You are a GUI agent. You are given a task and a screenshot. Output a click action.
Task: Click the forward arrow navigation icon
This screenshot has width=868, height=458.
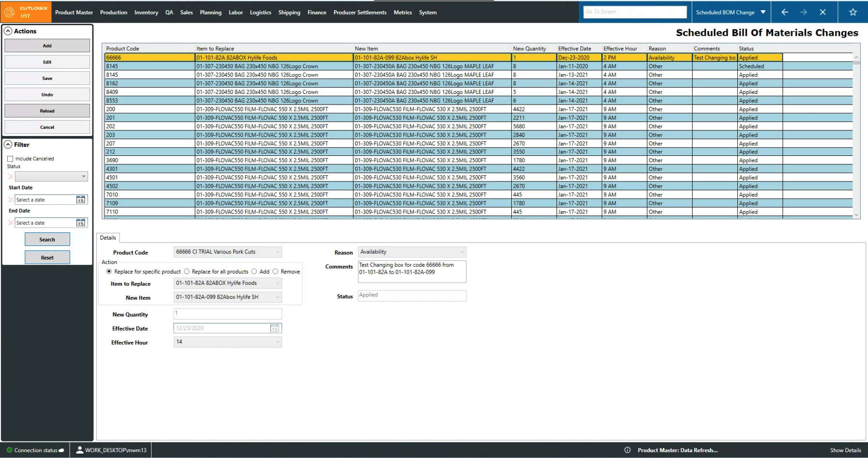click(804, 12)
